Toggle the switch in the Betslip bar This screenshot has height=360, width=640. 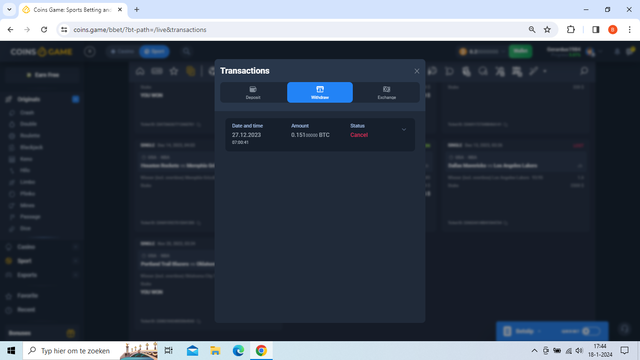591,331
